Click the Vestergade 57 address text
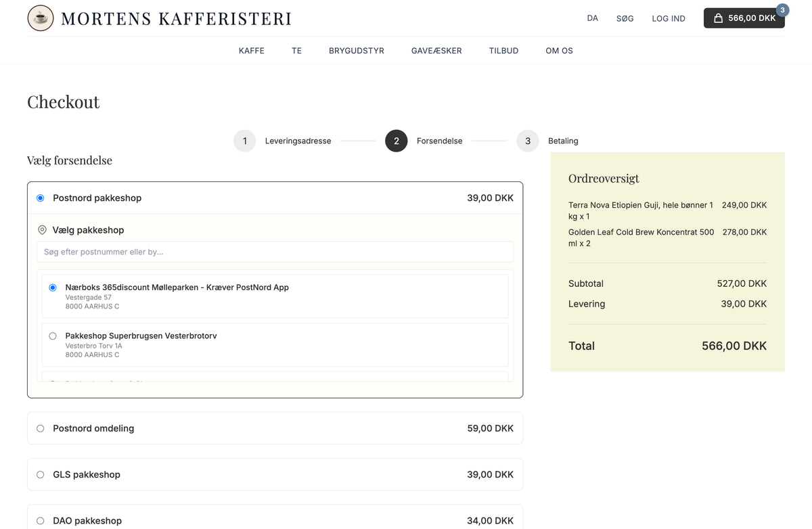Screen dimensions: 812x529 pyautogui.click(x=89, y=298)
